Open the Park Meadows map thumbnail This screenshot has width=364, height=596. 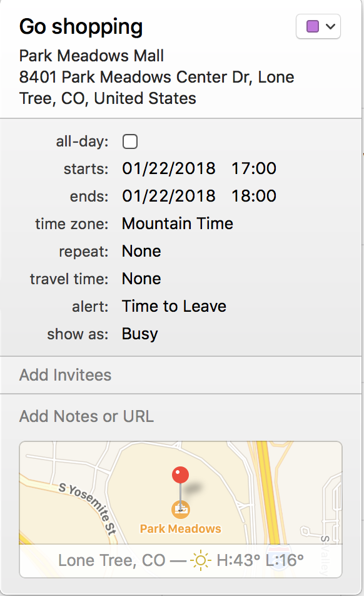(181, 510)
